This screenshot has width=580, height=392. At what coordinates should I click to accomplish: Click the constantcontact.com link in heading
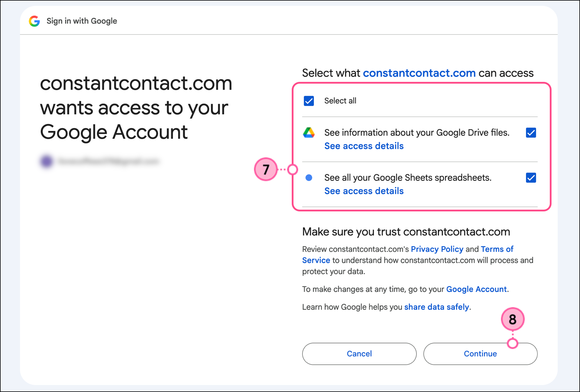(419, 73)
